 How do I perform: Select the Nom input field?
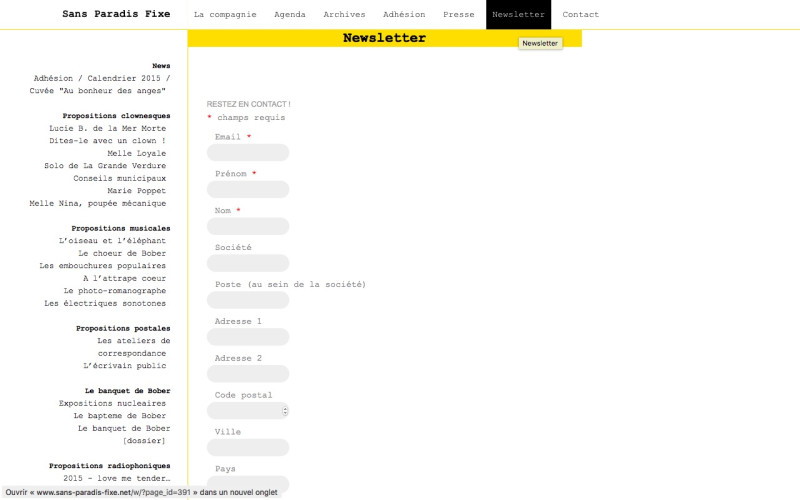(x=248, y=227)
